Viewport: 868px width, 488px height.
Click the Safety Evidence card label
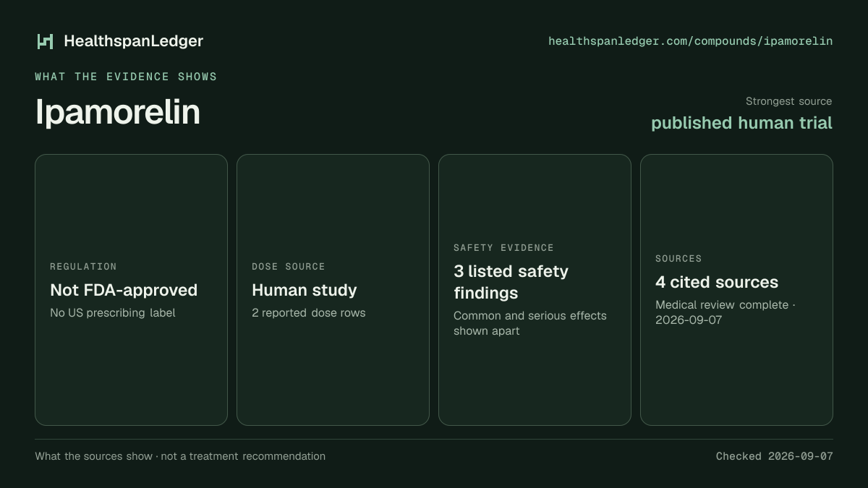click(x=503, y=248)
